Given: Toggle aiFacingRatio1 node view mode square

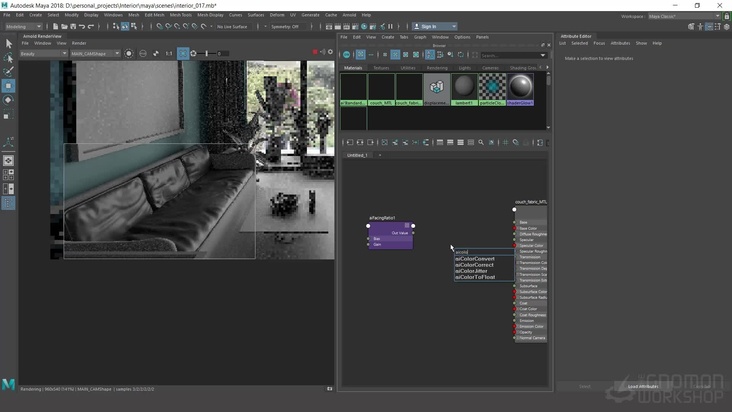Looking at the screenshot, I should [x=407, y=225].
